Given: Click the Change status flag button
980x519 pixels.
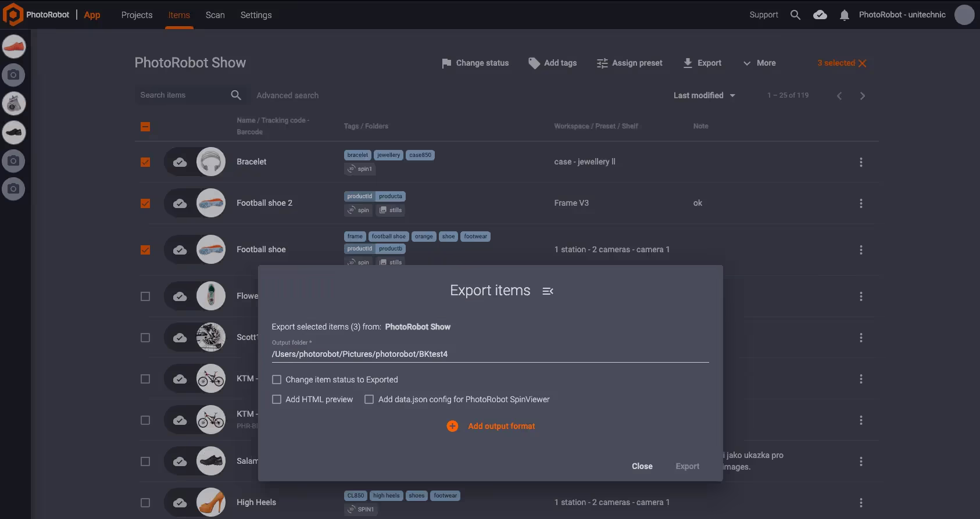Looking at the screenshot, I should coord(475,63).
